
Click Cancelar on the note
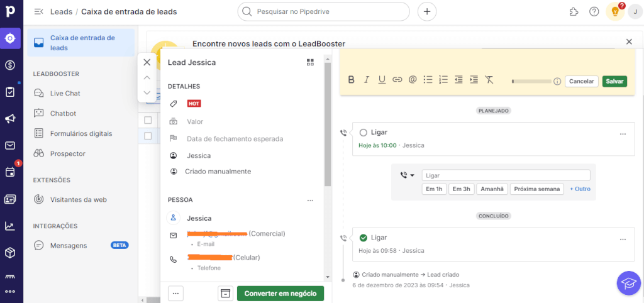pyautogui.click(x=582, y=81)
